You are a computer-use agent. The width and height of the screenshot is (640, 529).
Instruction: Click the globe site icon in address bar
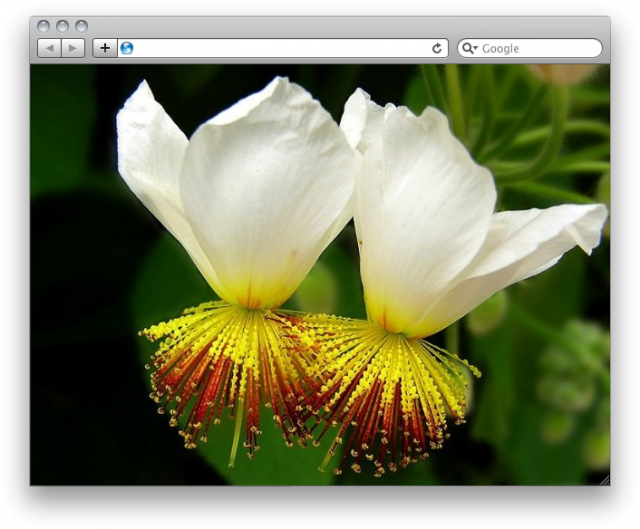point(127,48)
